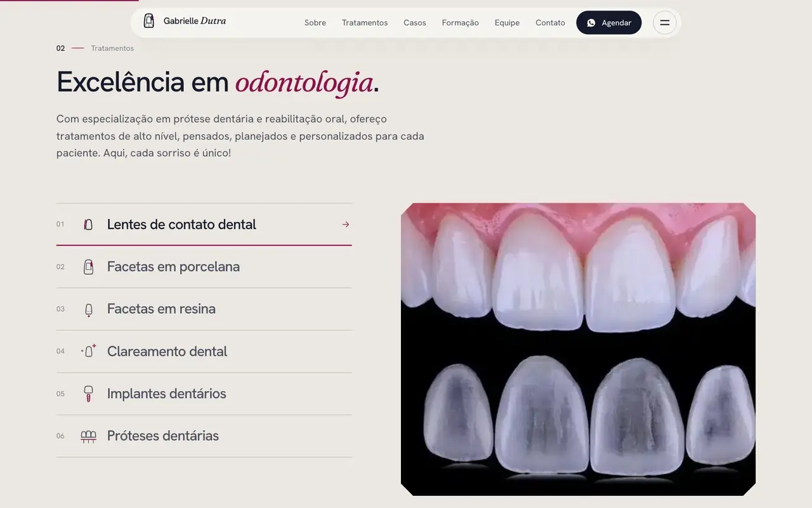This screenshot has height=508, width=812.
Task: Click the Facetas em resina icon
Action: click(x=88, y=309)
